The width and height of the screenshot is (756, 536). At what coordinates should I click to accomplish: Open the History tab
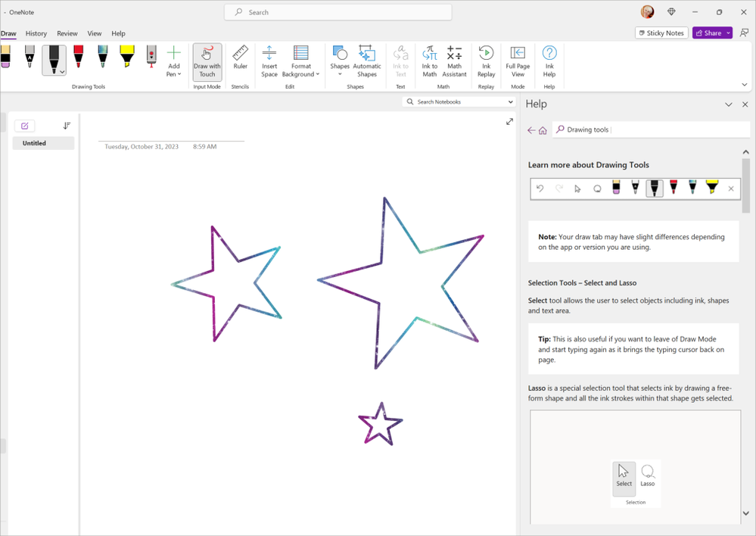point(36,33)
